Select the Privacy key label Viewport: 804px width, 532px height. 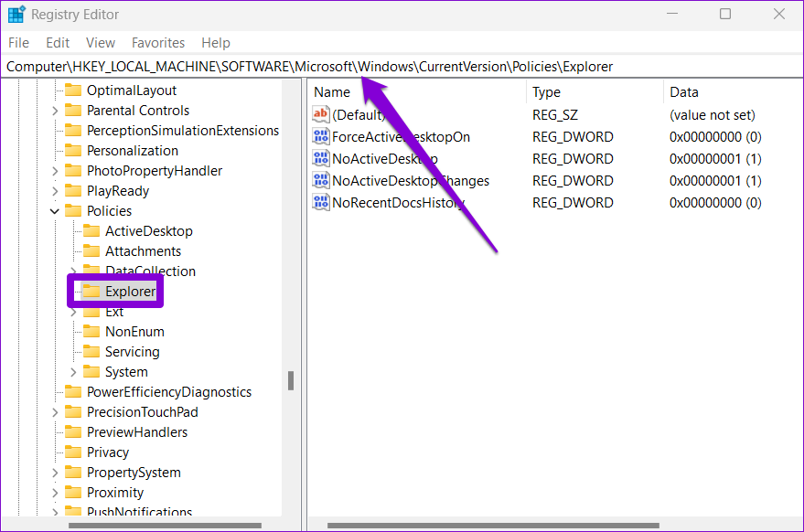click(108, 452)
